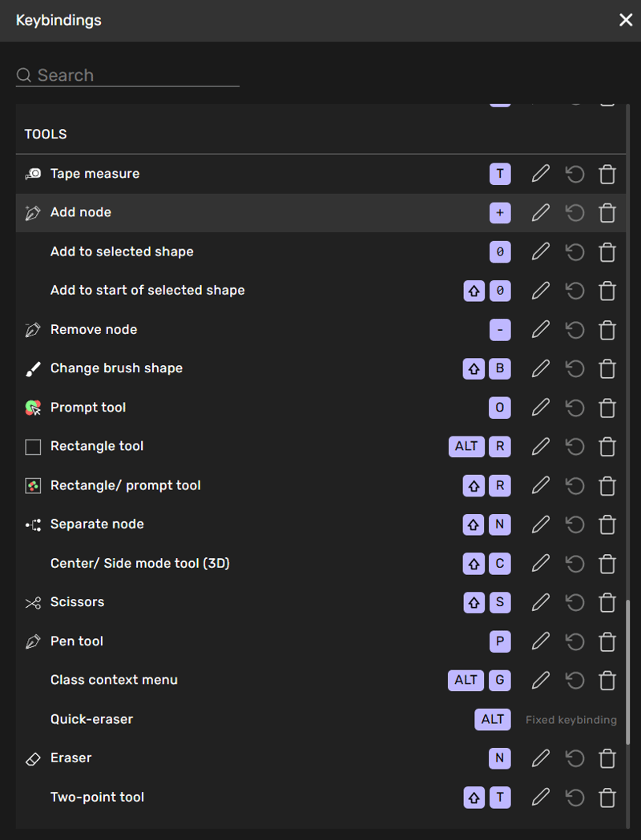The width and height of the screenshot is (641, 840).
Task: Delete the Rectangle/ prompt tool keybinding
Action: tap(607, 485)
